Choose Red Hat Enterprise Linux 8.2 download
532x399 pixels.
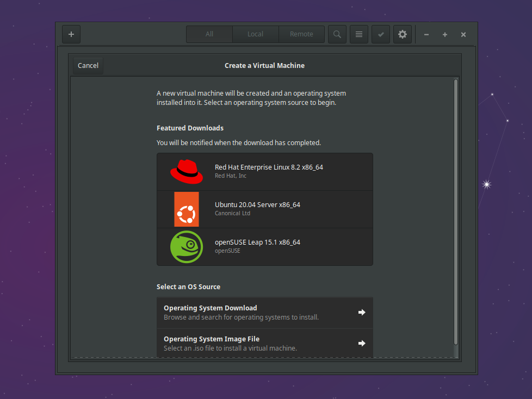(269, 167)
